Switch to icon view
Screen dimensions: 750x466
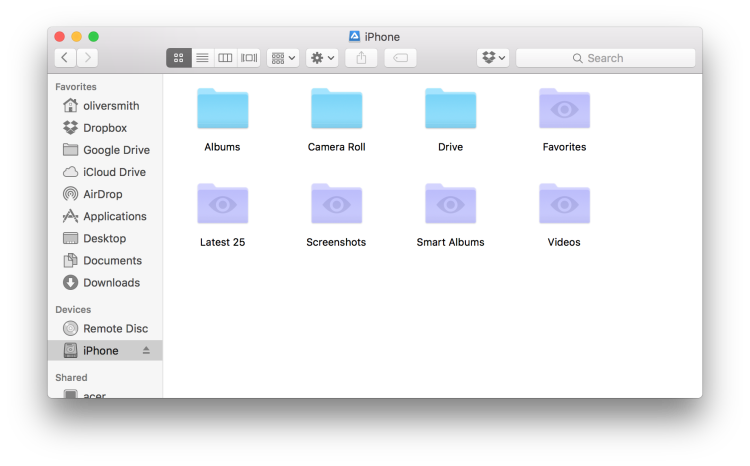coord(179,58)
